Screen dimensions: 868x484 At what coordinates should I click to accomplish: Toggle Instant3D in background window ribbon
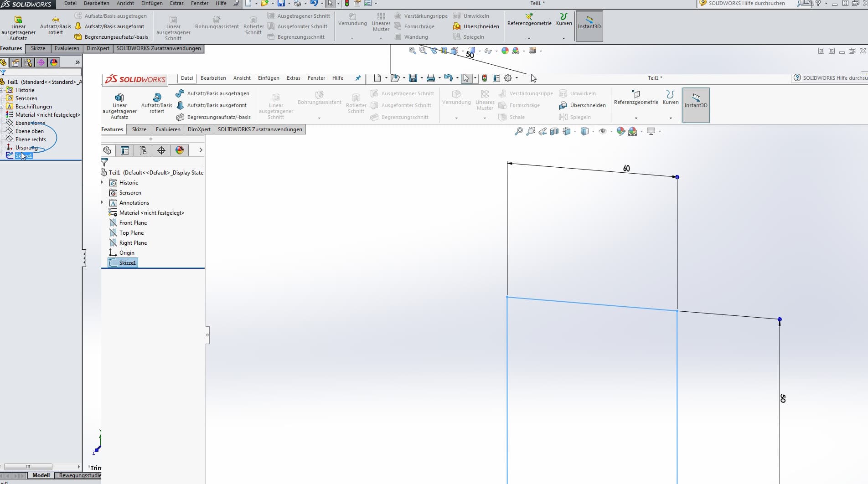pyautogui.click(x=589, y=26)
